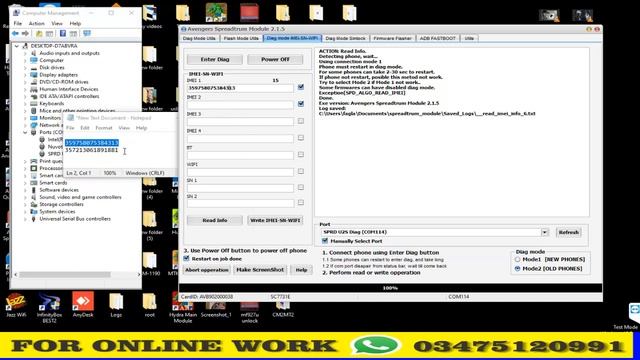
Task: Open the Jazz Wifi desktop shortcut
Action: (x=16, y=304)
